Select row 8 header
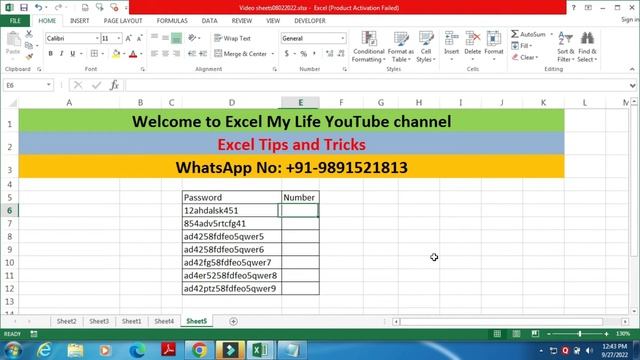 coord(9,236)
